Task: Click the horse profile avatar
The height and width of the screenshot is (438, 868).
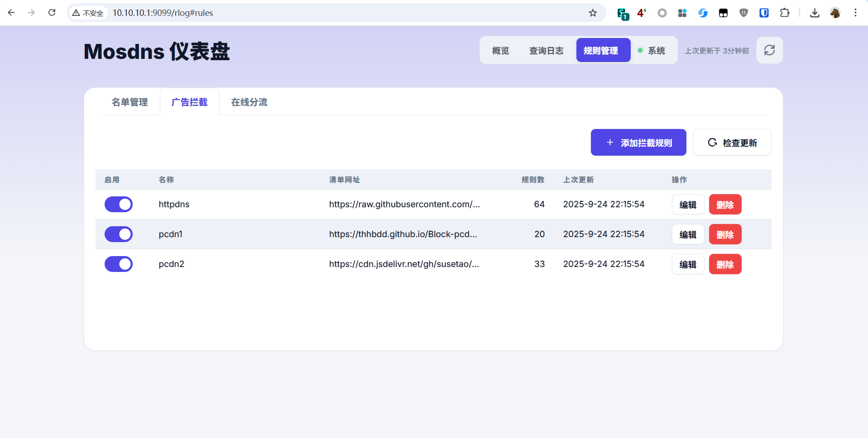Action: [x=835, y=13]
